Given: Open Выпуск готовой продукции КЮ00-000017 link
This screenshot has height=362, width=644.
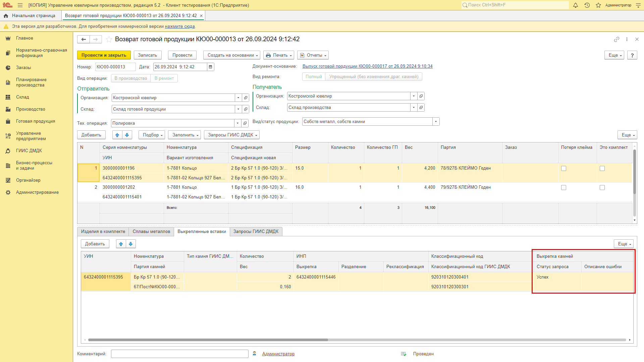Looking at the screenshot, I should click(367, 66).
